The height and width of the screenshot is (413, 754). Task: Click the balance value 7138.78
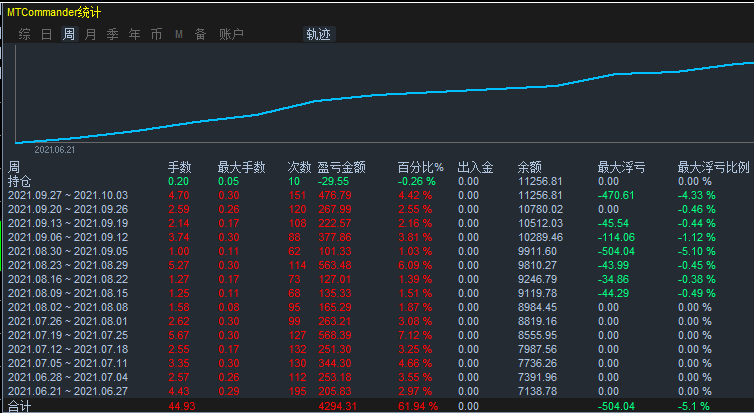click(537, 391)
